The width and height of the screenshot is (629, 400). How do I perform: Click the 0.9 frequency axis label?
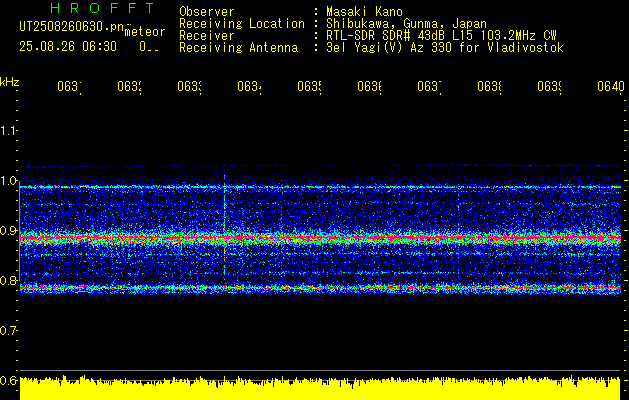click(x=8, y=231)
